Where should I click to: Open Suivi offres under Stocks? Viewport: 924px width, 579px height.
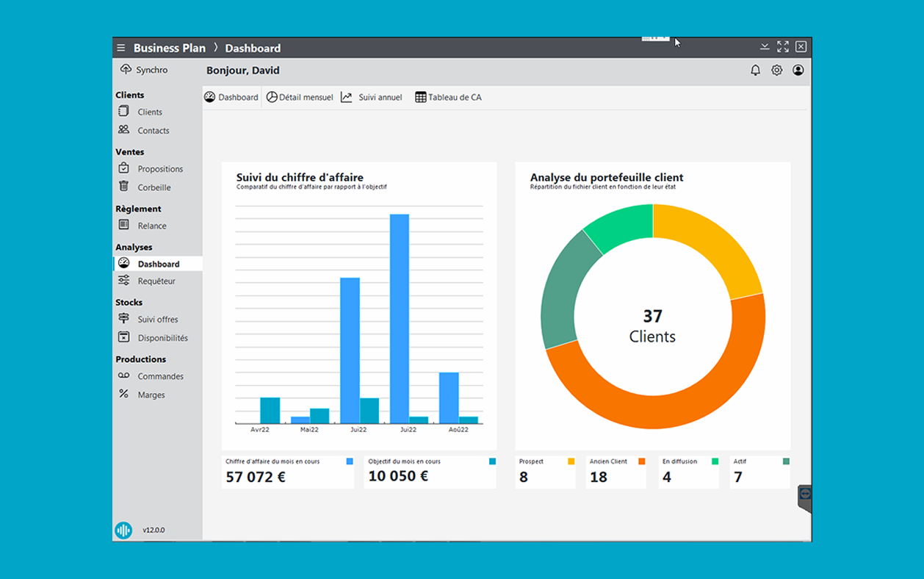tap(158, 319)
